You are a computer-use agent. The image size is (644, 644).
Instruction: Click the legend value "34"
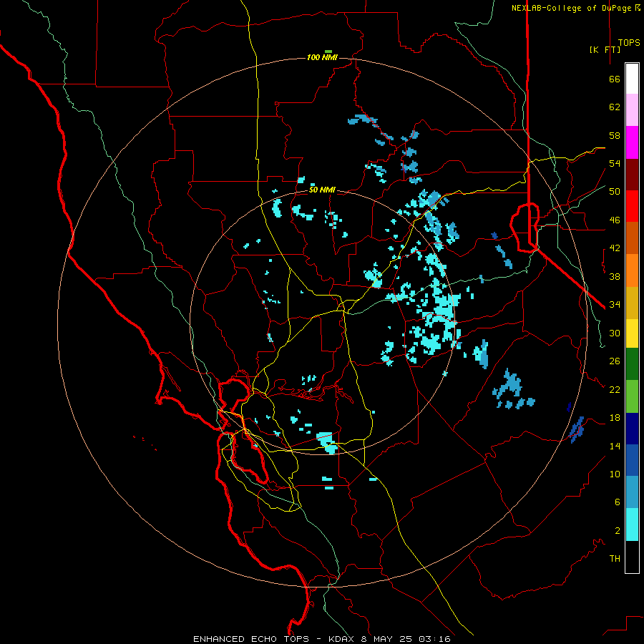tap(615, 304)
